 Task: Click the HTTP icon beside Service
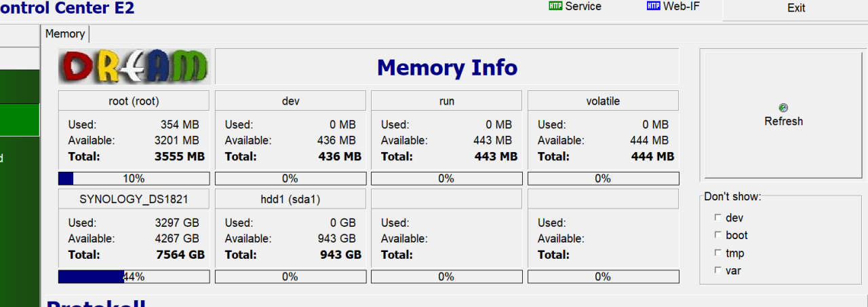[555, 6]
